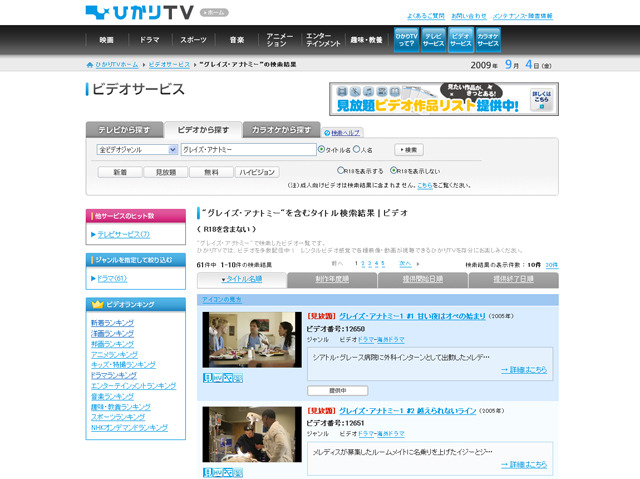This screenshot has height=479, width=640.
Task: Click first icon under the 12651 thumbnail
Action: pyautogui.click(x=208, y=472)
